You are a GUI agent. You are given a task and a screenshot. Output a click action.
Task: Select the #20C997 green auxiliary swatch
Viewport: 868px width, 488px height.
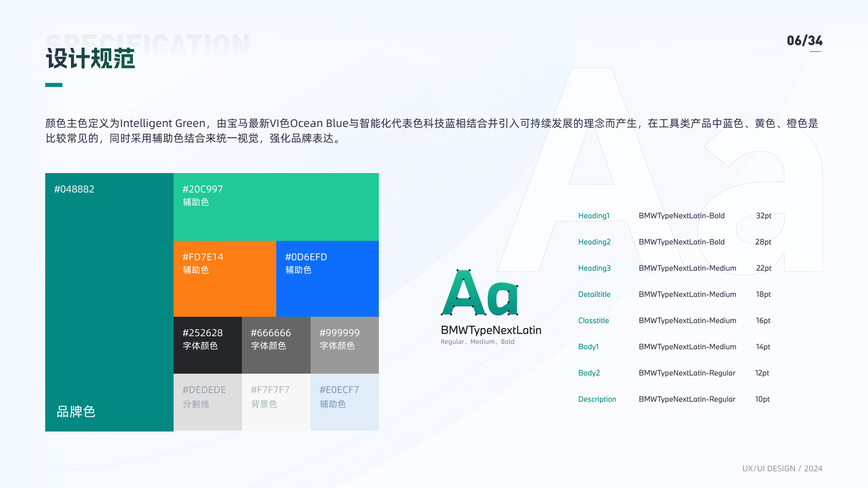(276, 206)
